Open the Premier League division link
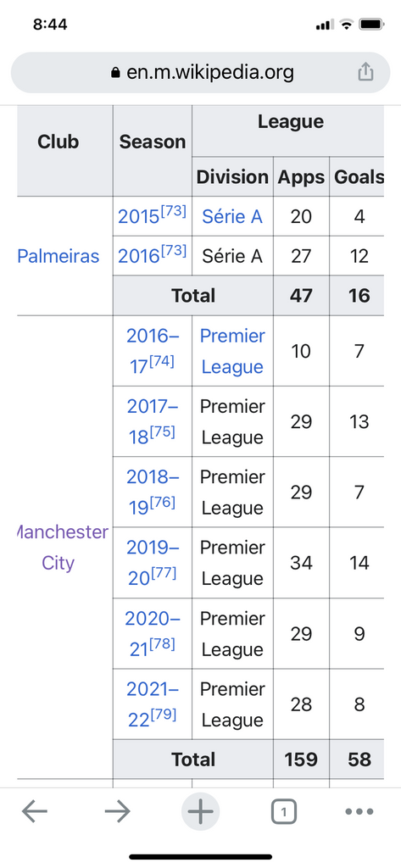The image size is (401, 868). pos(232,351)
